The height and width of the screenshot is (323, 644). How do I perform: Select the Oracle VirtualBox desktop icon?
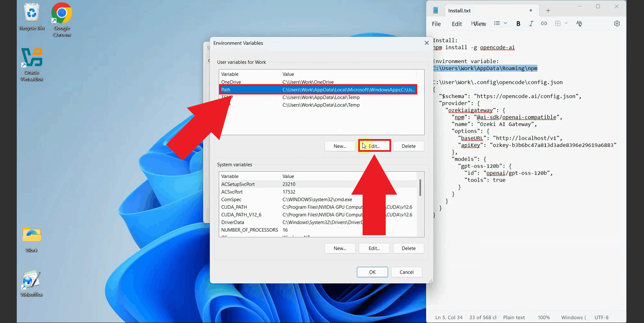32,64
